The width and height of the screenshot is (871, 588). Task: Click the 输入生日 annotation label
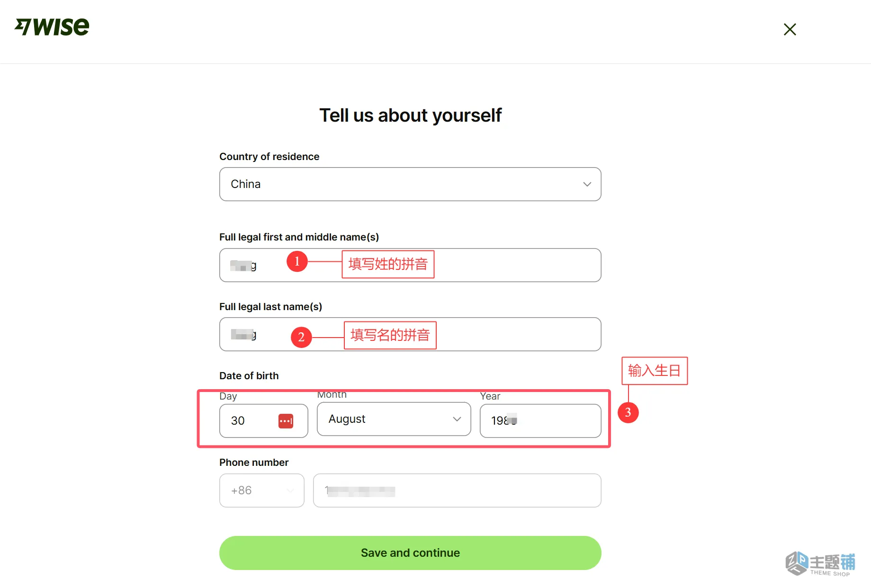[x=654, y=371]
